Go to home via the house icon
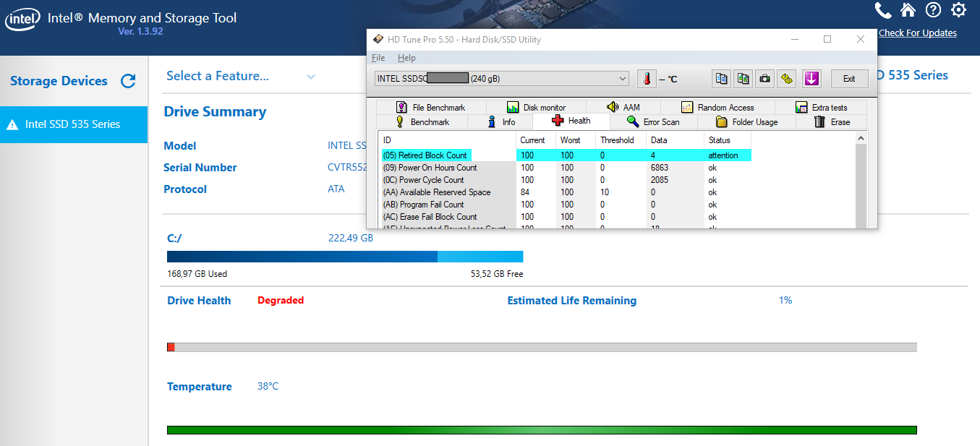The image size is (980, 446). tap(908, 10)
